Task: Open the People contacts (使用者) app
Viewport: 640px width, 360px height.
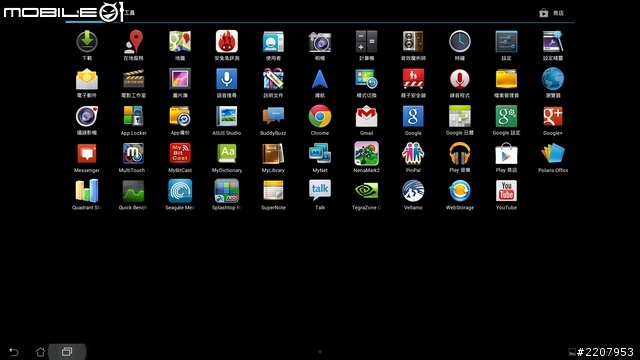Action: click(x=273, y=42)
